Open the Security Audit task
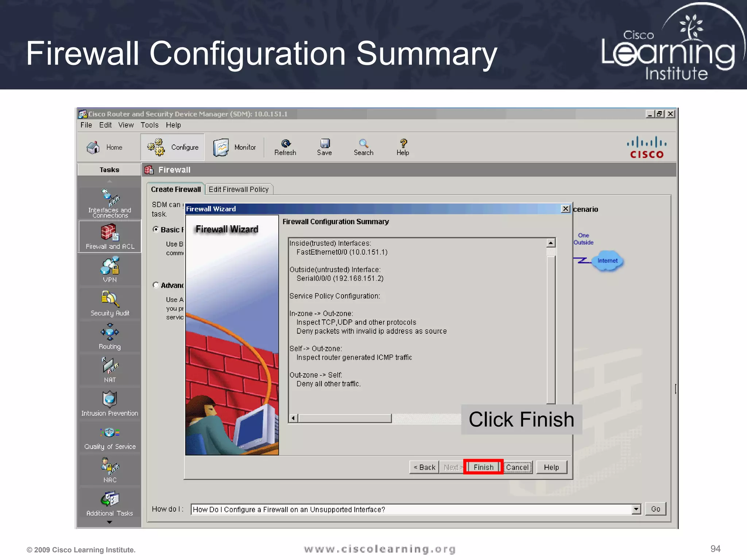The image size is (747, 560). (x=110, y=303)
